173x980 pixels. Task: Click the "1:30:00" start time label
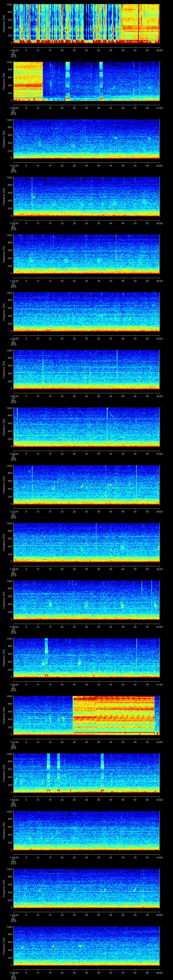(14, 108)
